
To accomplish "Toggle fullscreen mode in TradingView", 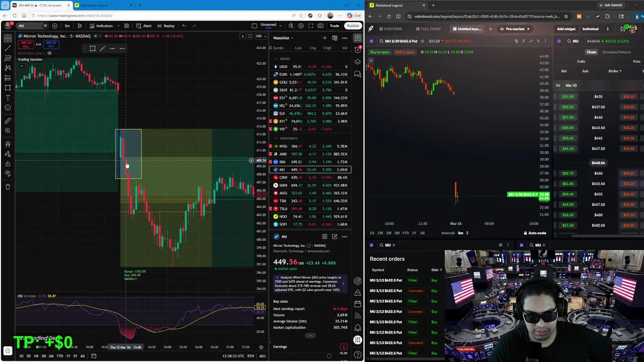I will (x=310, y=26).
